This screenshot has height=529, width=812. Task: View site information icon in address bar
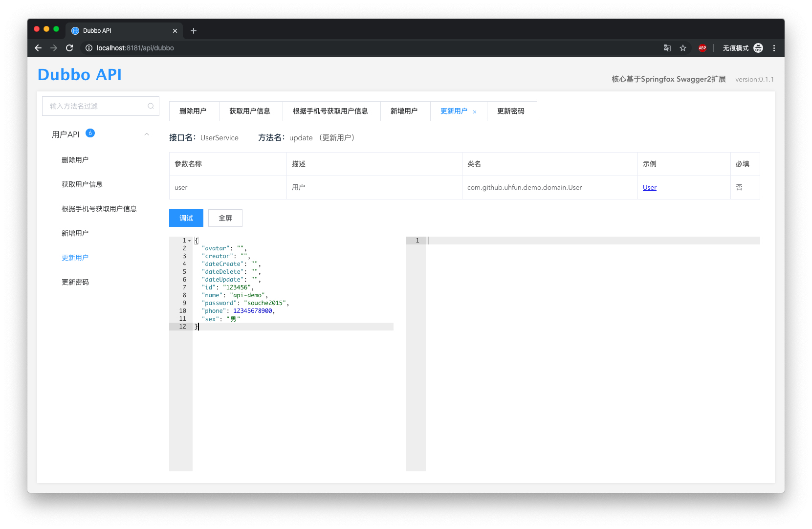tap(89, 48)
